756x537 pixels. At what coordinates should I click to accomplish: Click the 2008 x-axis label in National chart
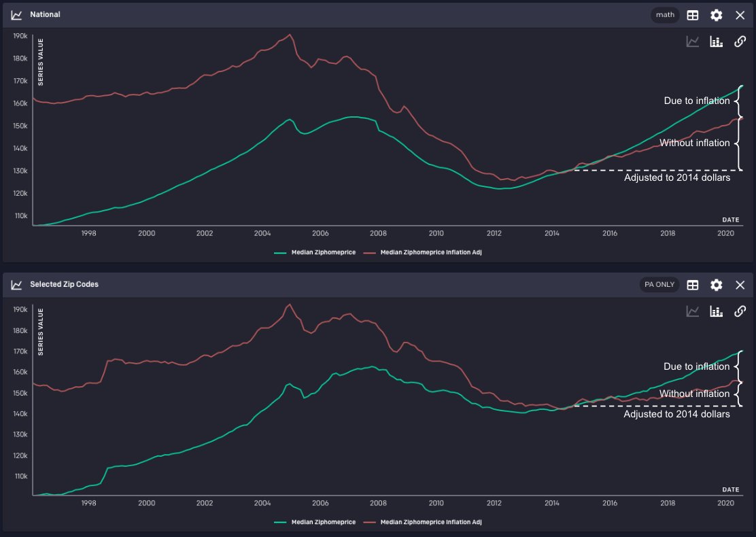point(378,233)
